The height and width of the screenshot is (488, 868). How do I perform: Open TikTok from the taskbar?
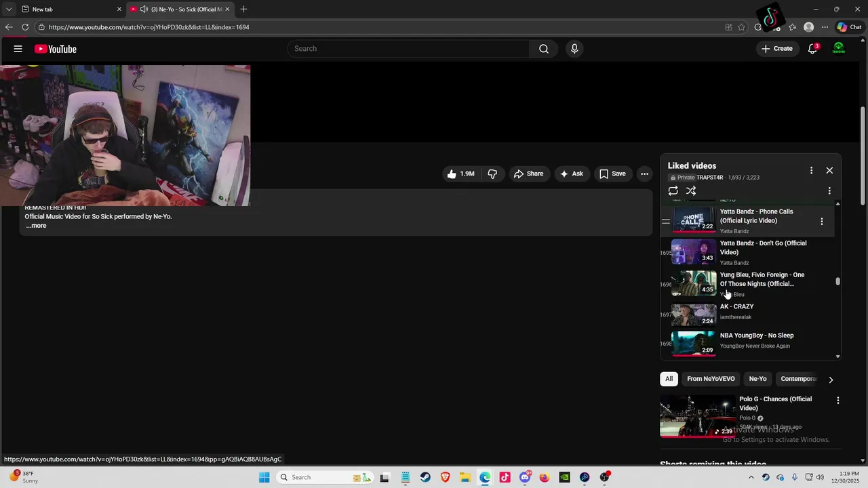click(505, 477)
